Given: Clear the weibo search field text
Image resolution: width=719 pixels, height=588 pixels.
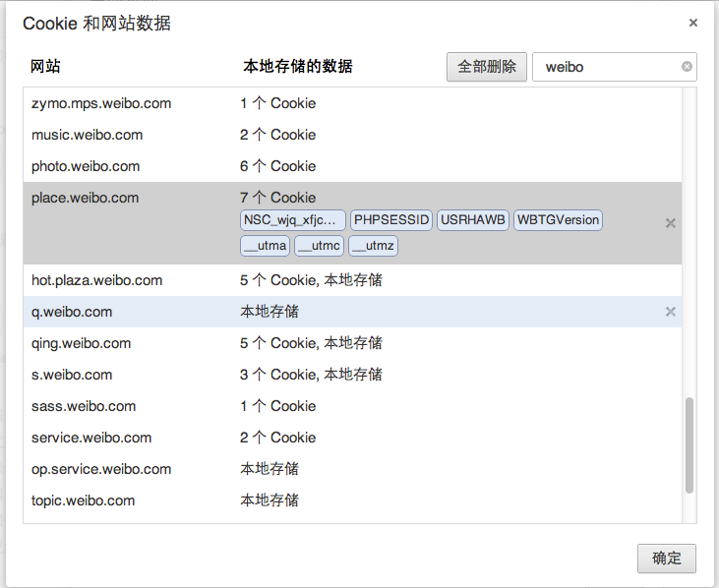Looking at the screenshot, I should click(x=687, y=67).
